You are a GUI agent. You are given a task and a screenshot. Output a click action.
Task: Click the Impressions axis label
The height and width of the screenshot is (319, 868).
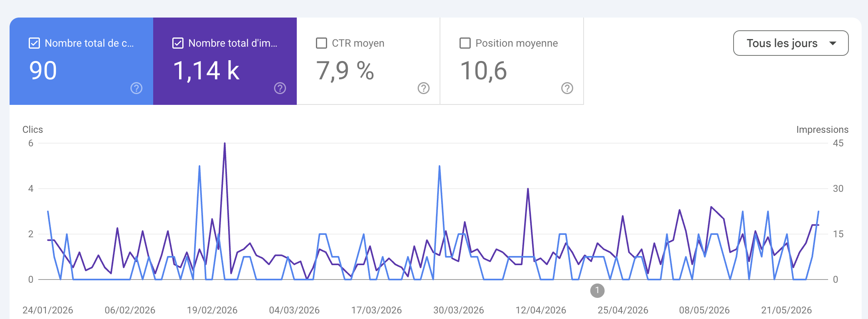point(822,130)
